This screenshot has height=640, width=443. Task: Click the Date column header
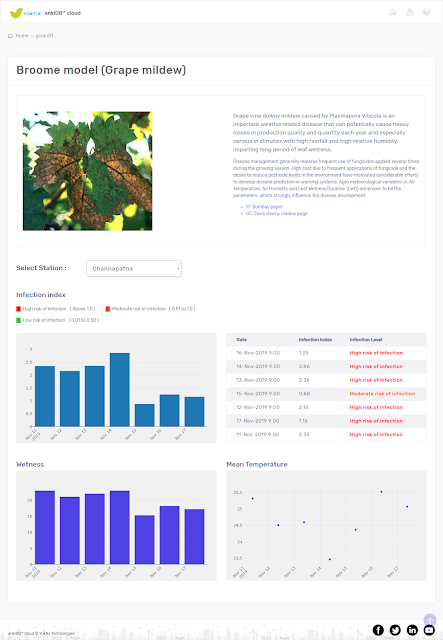(241, 340)
